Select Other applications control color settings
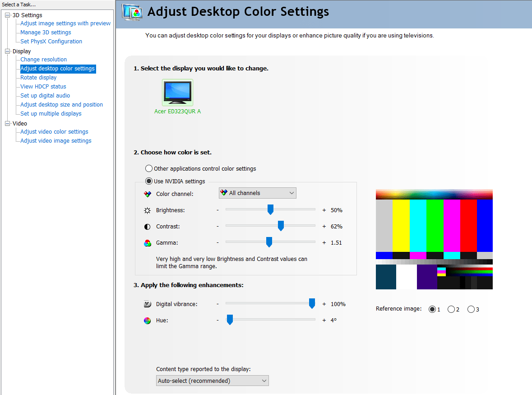532x395 pixels. 148,168
